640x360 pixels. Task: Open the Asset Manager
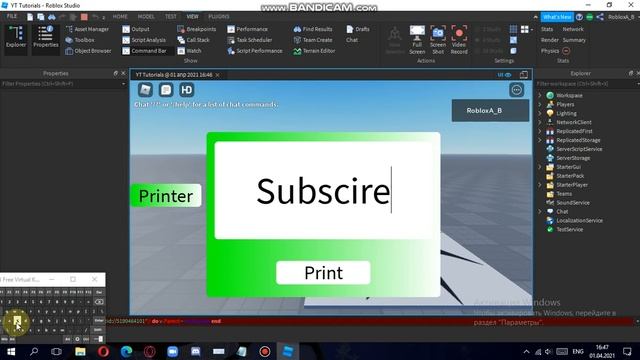(87, 29)
